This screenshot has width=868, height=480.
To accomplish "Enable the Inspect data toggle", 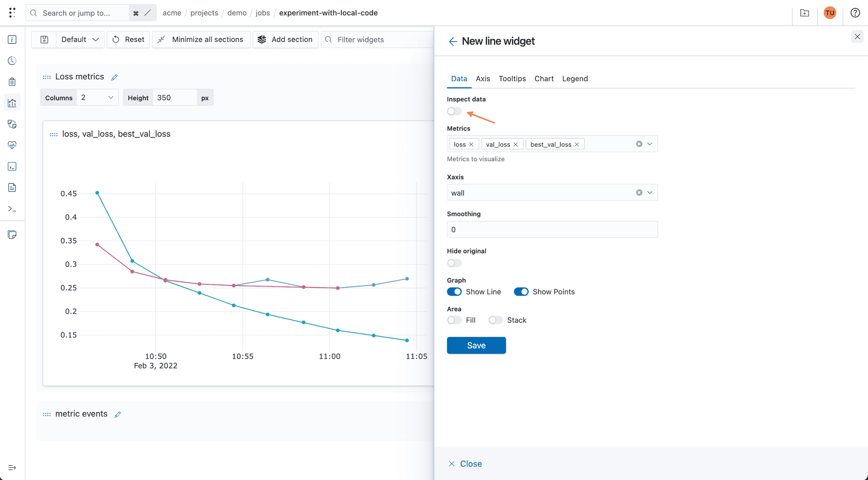I will click(x=454, y=111).
